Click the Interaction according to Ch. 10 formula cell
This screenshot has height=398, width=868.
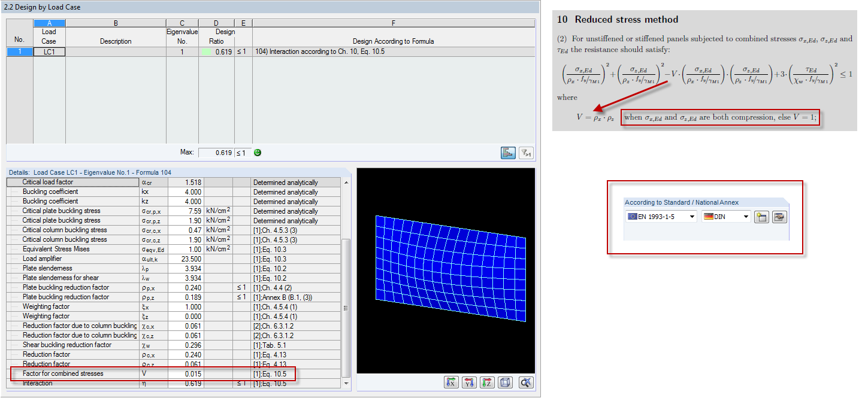pyautogui.click(x=394, y=52)
